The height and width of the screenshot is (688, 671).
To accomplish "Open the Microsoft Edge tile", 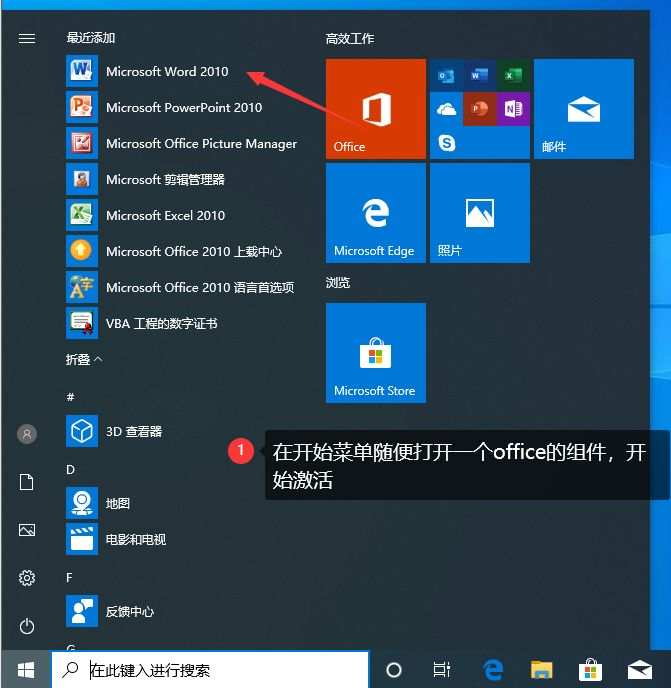I will [x=376, y=213].
